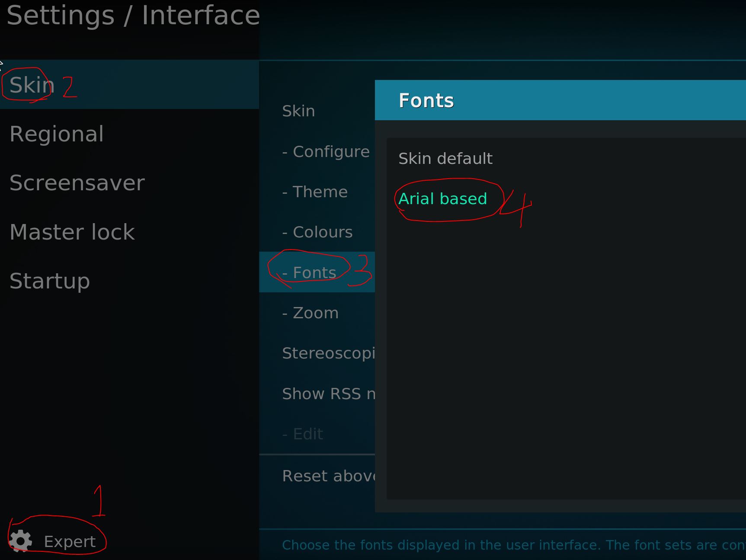This screenshot has width=746, height=560.
Task: Click the Reset above settings button
Action: pyautogui.click(x=317, y=476)
